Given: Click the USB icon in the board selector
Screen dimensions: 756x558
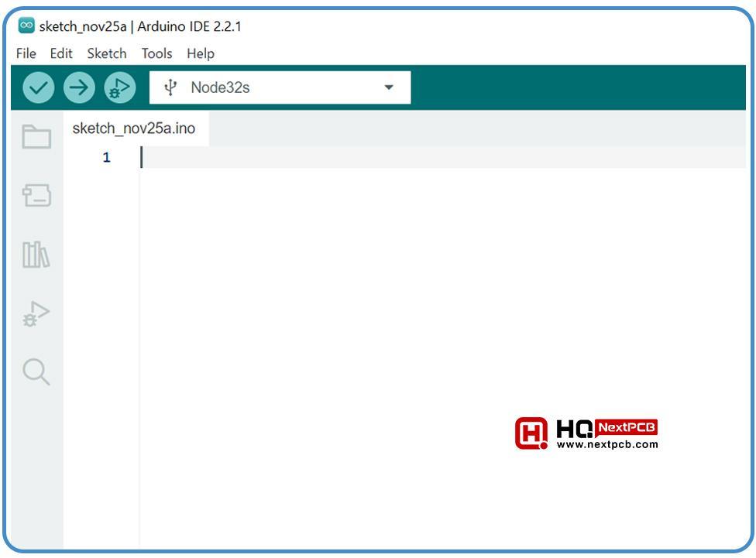Looking at the screenshot, I should [x=170, y=87].
